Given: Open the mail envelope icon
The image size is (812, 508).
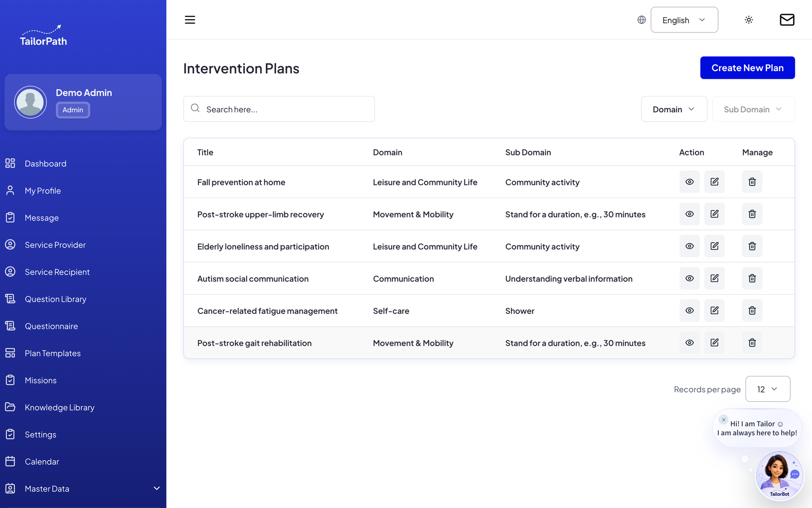Looking at the screenshot, I should pyautogui.click(x=787, y=20).
